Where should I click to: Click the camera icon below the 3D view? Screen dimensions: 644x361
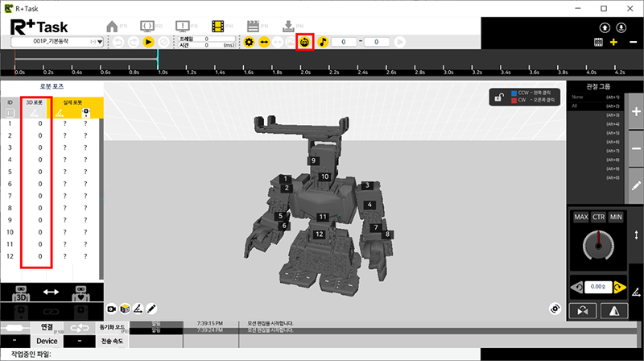pos(113,309)
